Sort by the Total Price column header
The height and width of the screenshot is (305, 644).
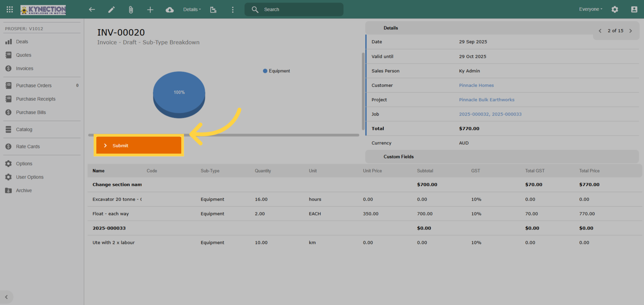tap(589, 171)
